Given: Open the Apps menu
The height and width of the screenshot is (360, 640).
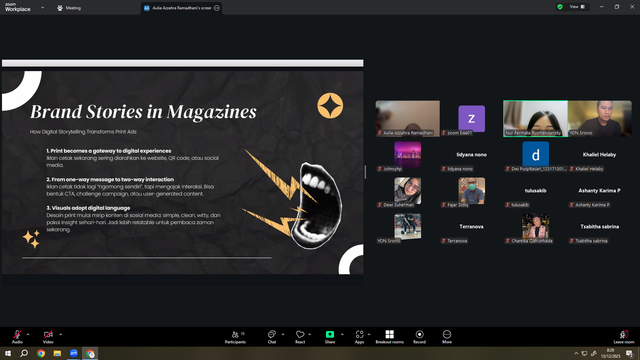Looking at the screenshot, I should (x=359, y=337).
